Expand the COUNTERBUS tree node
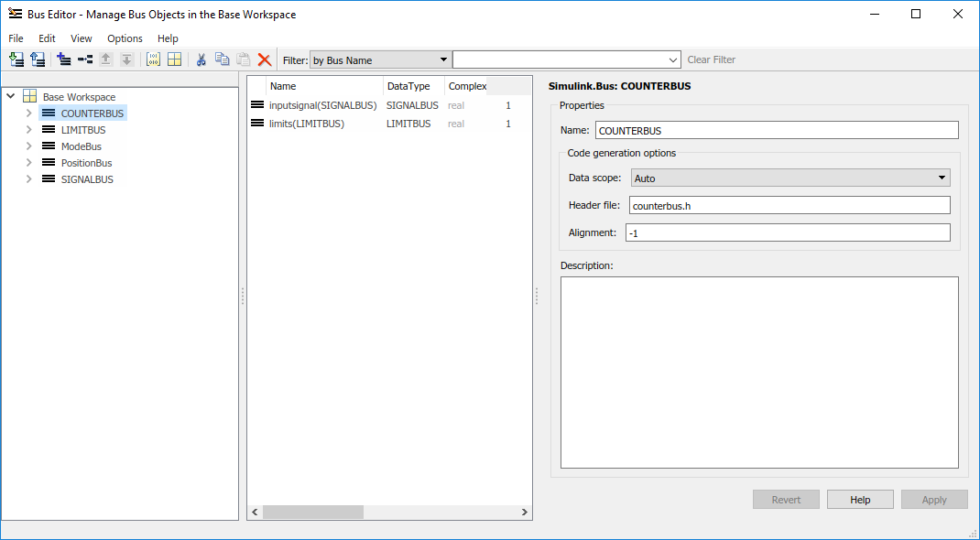 point(28,113)
